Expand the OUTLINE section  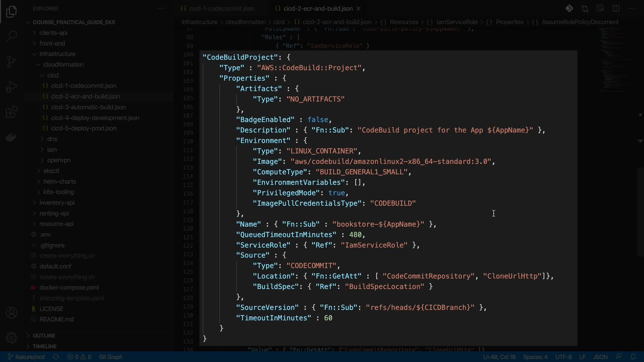pos(44,336)
